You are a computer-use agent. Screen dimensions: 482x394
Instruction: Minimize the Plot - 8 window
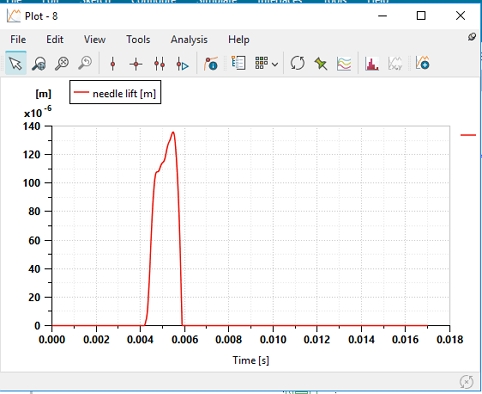(382, 16)
